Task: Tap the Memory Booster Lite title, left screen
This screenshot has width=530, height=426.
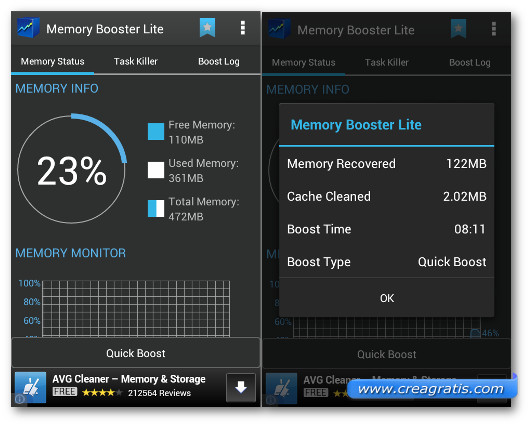Action: coord(105,29)
